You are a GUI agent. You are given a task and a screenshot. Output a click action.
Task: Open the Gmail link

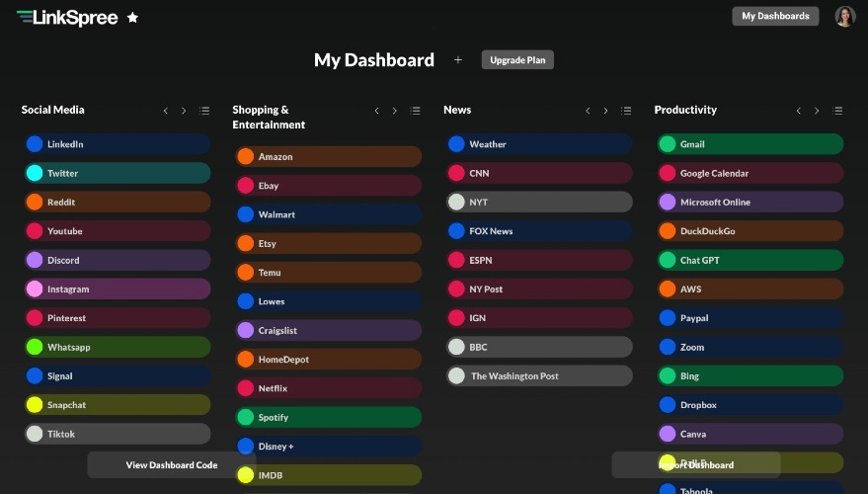(x=750, y=144)
